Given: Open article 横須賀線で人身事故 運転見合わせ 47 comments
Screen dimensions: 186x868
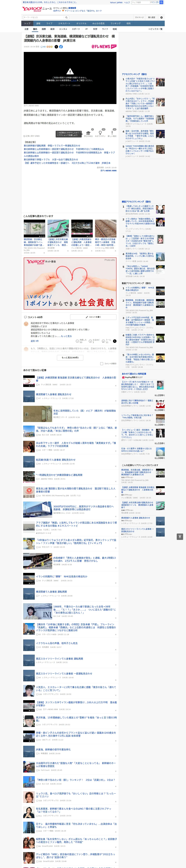Looking at the screenshot, I should coord(54,394).
